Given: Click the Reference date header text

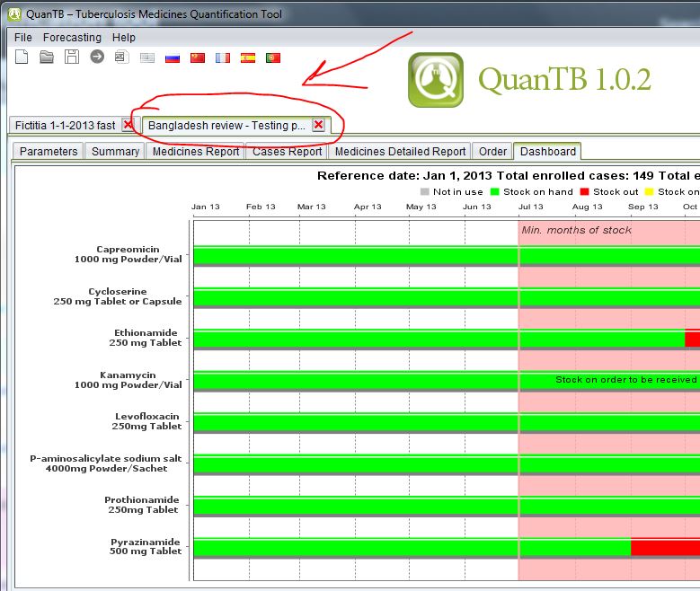Looking at the screenshot, I should point(508,176).
